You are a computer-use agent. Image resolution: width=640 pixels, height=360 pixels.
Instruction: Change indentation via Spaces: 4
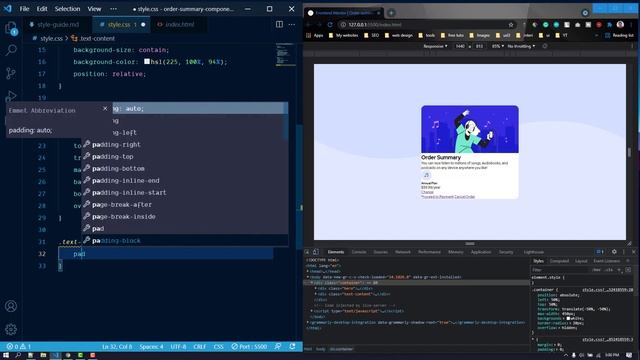coord(151,347)
